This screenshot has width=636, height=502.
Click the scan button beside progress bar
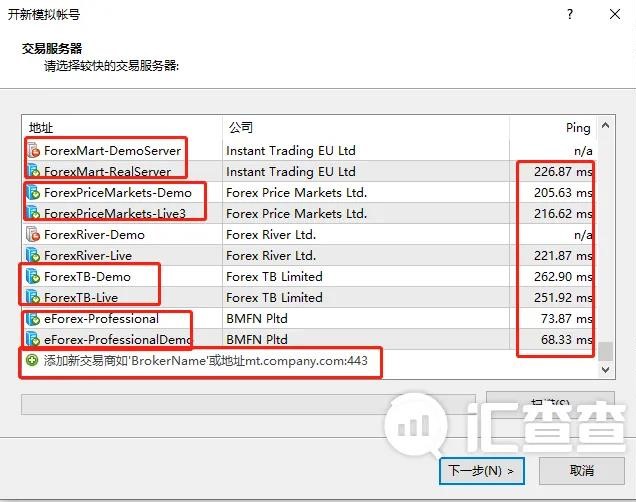pyautogui.click(x=550, y=403)
